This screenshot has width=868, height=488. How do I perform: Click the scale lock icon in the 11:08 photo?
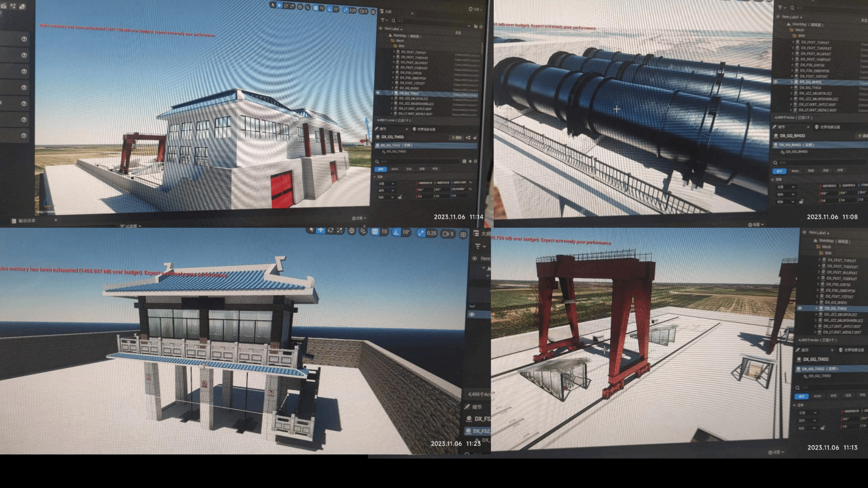pyautogui.click(x=801, y=202)
